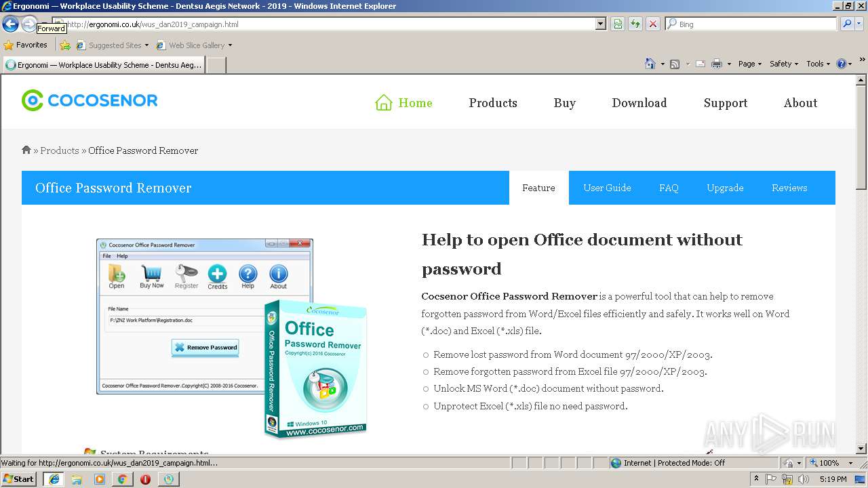
Task: Click the blue Help question icon
Action: point(842,64)
